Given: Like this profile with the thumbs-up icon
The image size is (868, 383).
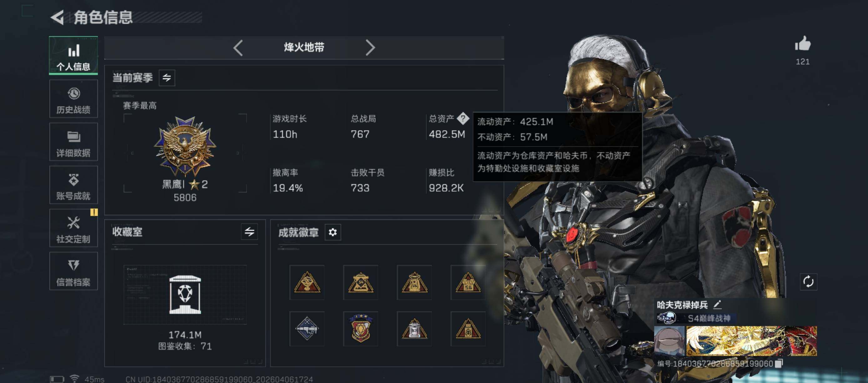Looking at the screenshot, I should 803,44.
